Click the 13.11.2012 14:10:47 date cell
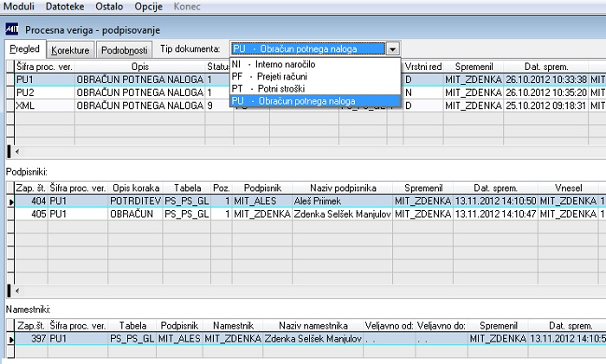 (x=495, y=214)
